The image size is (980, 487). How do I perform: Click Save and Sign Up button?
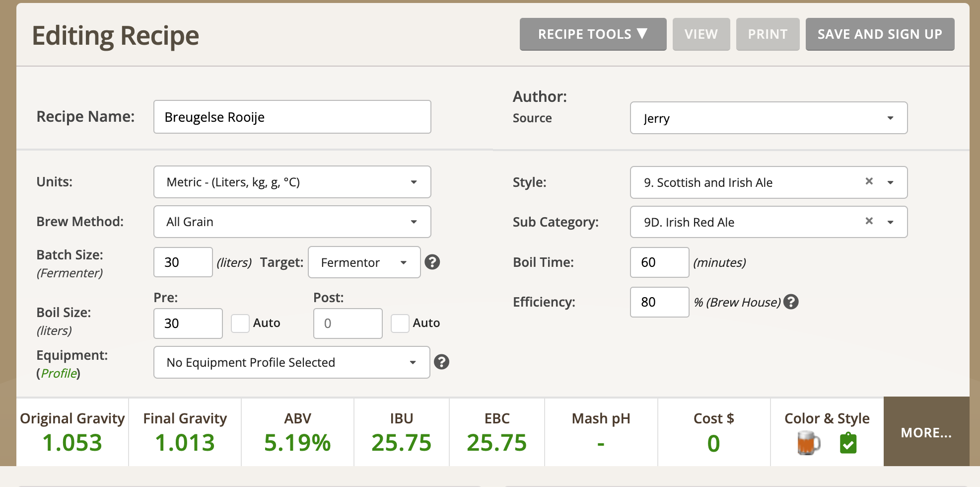pyautogui.click(x=880, y=34)
